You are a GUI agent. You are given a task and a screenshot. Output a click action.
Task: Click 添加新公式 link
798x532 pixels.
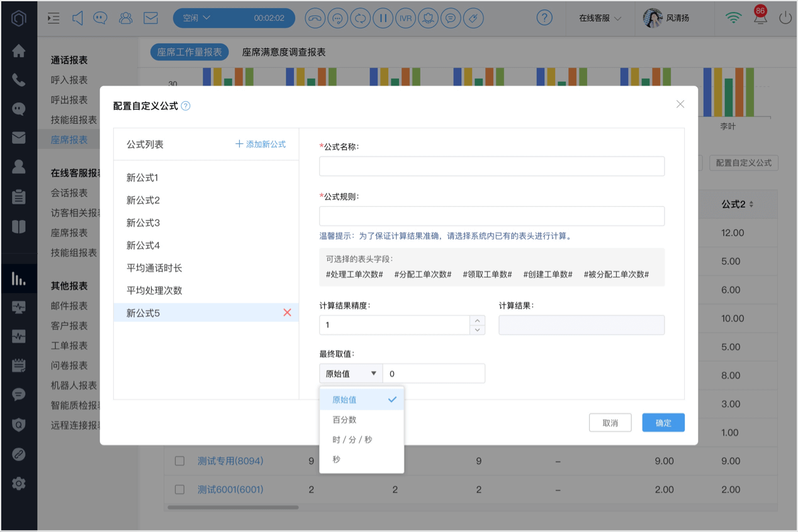[x=261, y=144]
